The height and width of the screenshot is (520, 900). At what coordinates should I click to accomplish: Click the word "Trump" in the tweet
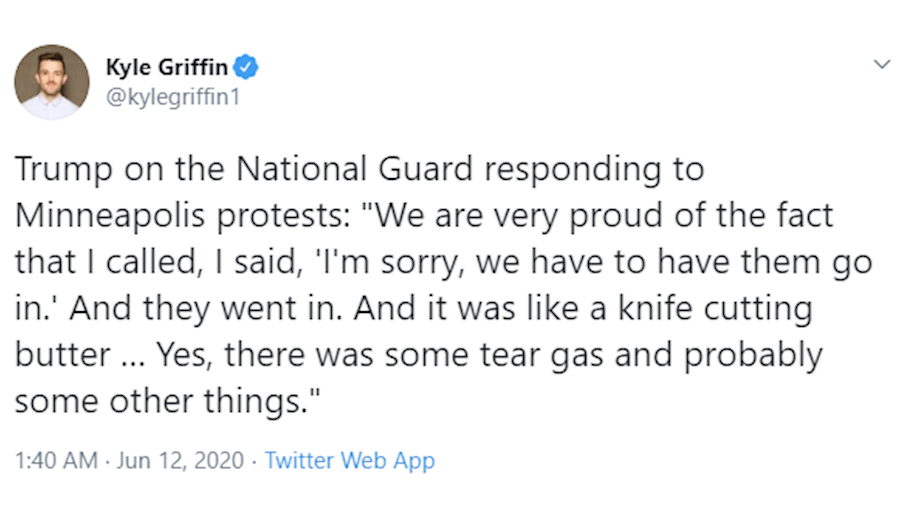coord(60,169)
